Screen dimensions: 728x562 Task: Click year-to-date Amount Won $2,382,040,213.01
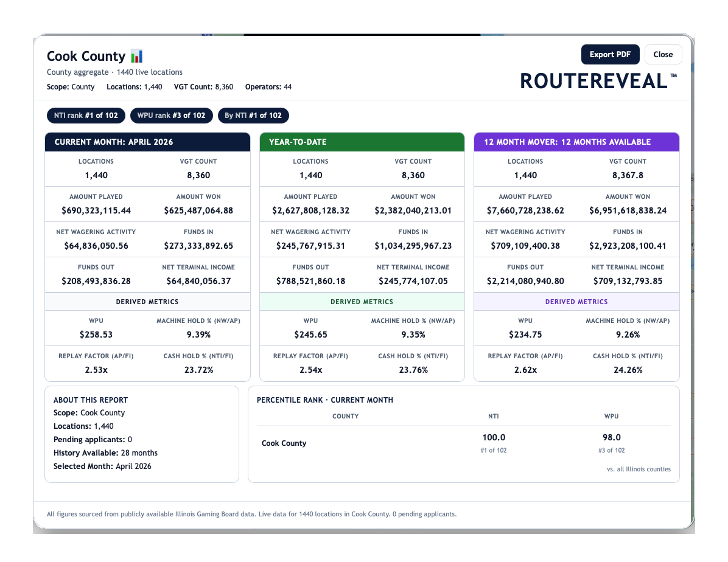pos(413,210)
